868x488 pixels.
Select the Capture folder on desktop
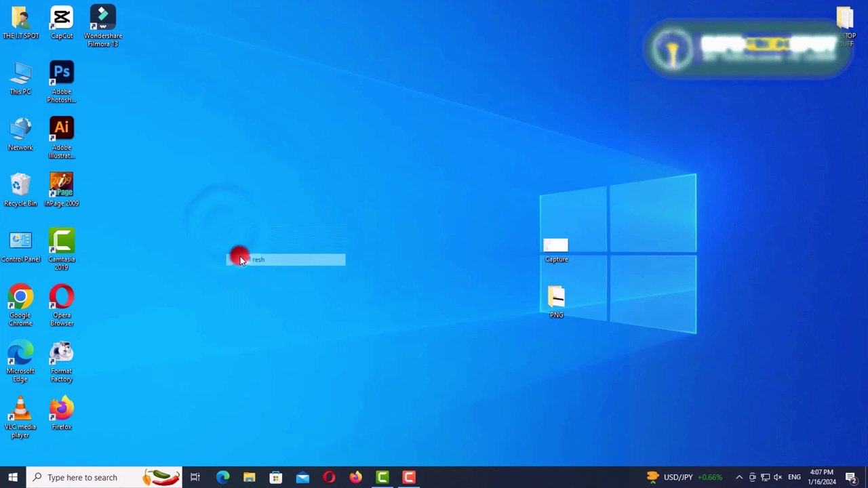tap(556, 250)
